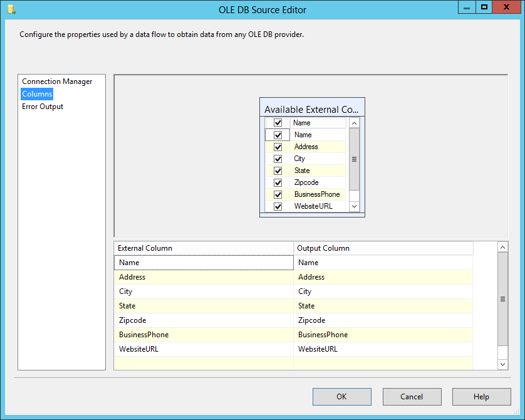Image resolution: width=525 pixels, height=420 pixels.
Task: Cancel the OLE DB Source Editor
Action: point(412,396)
